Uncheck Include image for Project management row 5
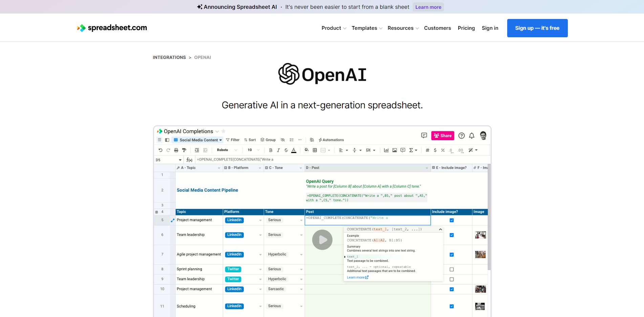This screenshot has height=317, width=644. [452, 220]
